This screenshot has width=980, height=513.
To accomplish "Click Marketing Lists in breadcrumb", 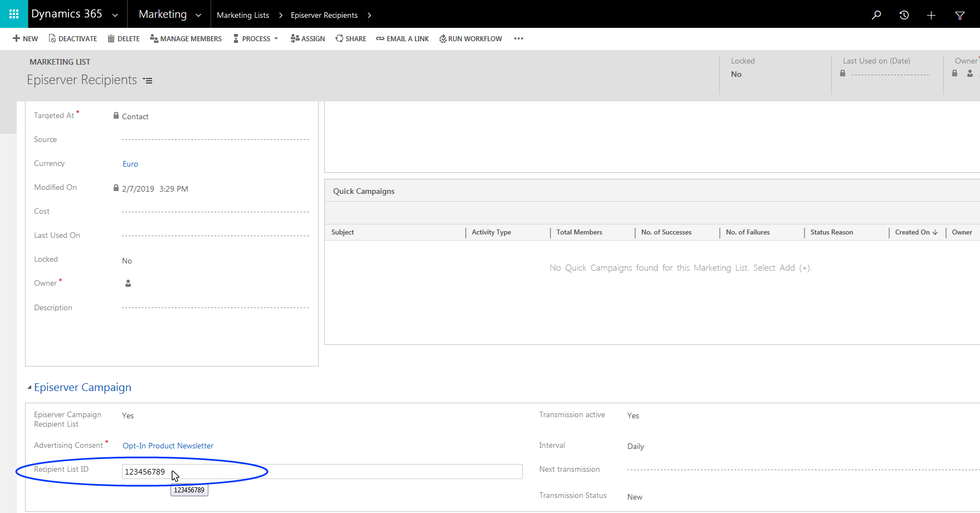I will point(243,15).
